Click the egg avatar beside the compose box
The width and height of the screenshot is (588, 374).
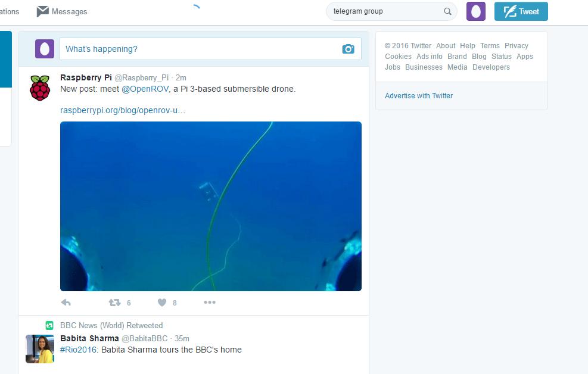pos(45,49)
